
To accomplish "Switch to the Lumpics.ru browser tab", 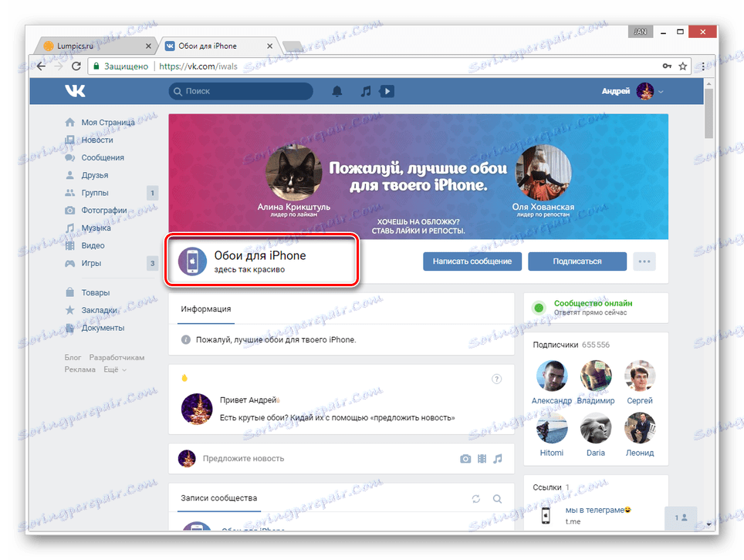I will (97, 46).
